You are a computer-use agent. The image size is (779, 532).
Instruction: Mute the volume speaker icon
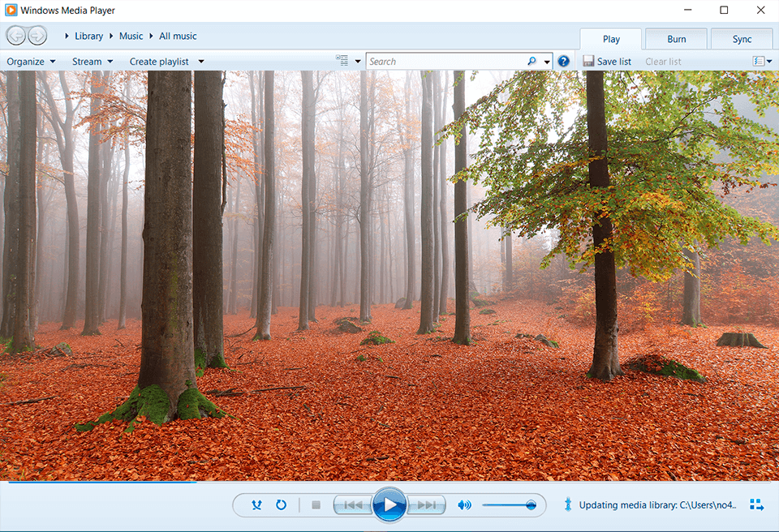coord(464,504)
